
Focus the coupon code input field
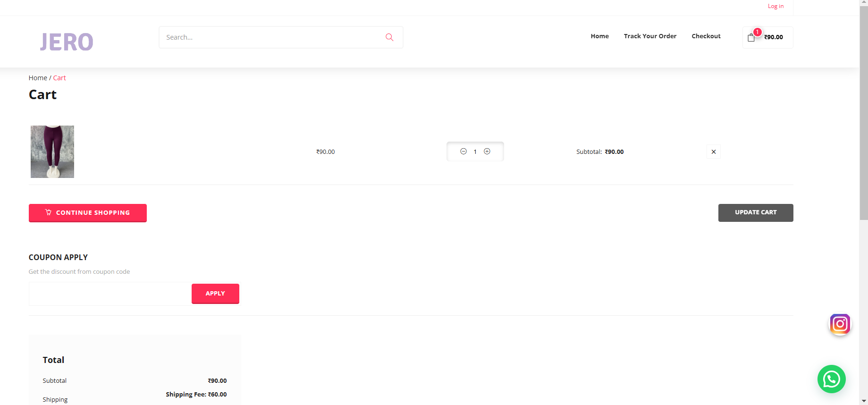(110, 294)
